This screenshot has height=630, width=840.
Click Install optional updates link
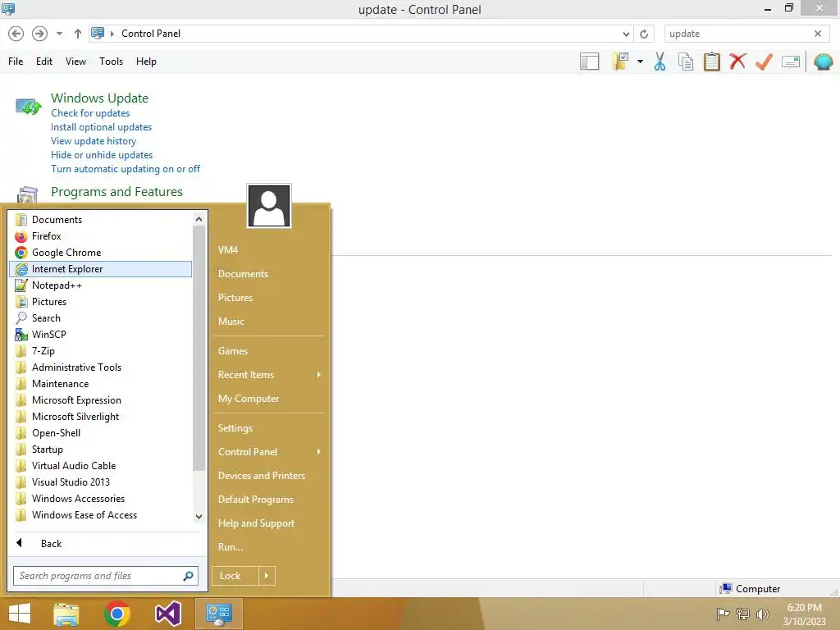101,127
